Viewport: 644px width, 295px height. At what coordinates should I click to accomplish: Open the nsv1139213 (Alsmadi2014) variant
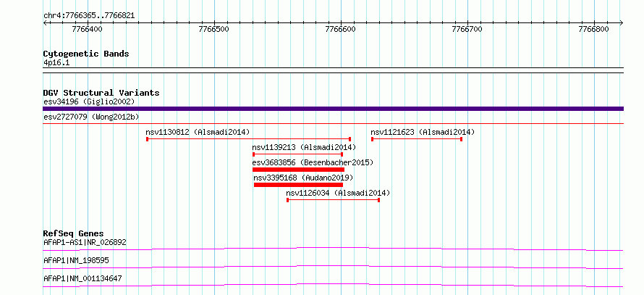pos(304,147)
